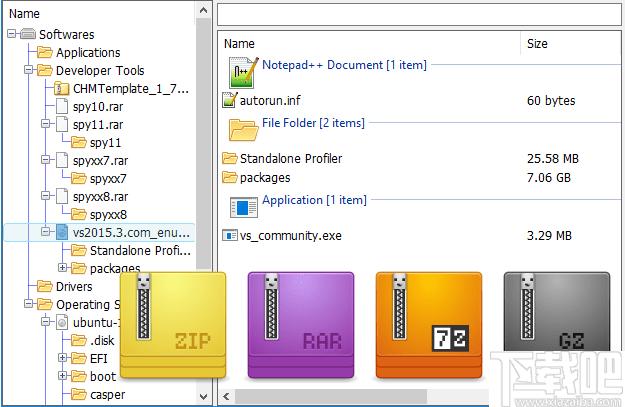
Task: Click the File Folder group icon
Action: (244, 130)
